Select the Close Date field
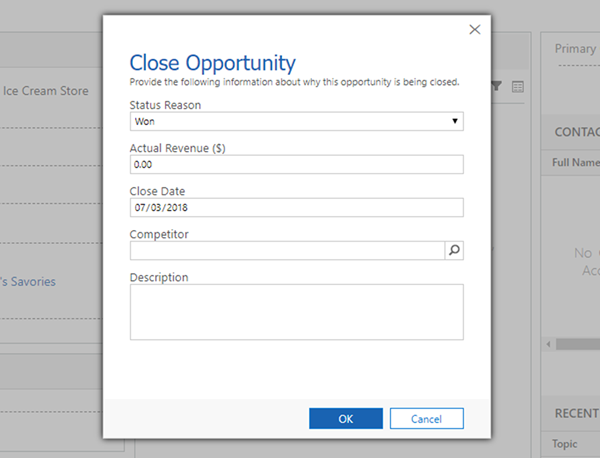 [x=296, y=208]
